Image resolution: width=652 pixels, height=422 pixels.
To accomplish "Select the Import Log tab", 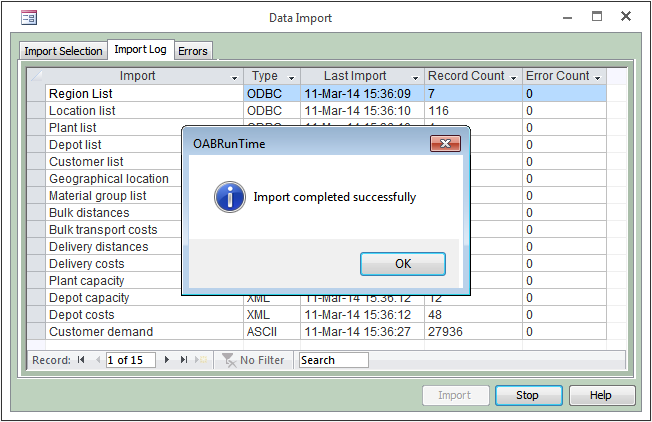I will pos(141,49).
